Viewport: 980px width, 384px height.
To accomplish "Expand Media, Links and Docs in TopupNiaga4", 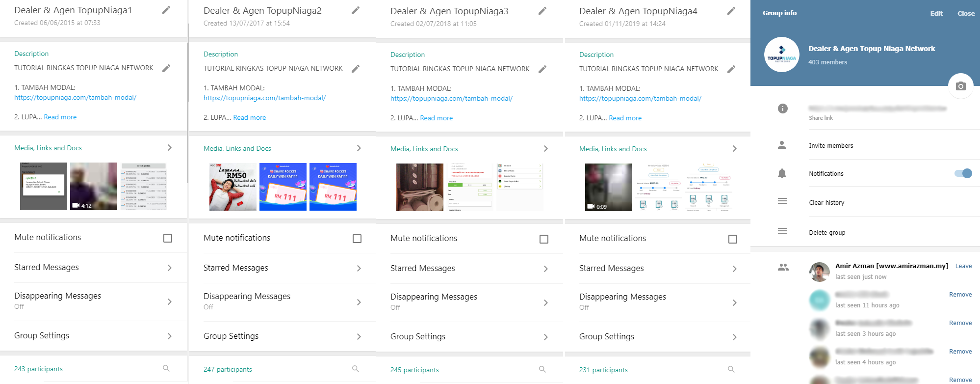I will pos(735,149).
